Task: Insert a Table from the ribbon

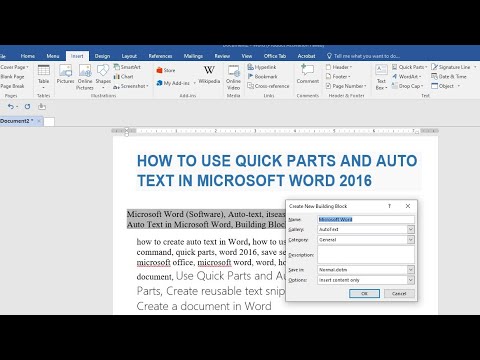Action: 44,77
